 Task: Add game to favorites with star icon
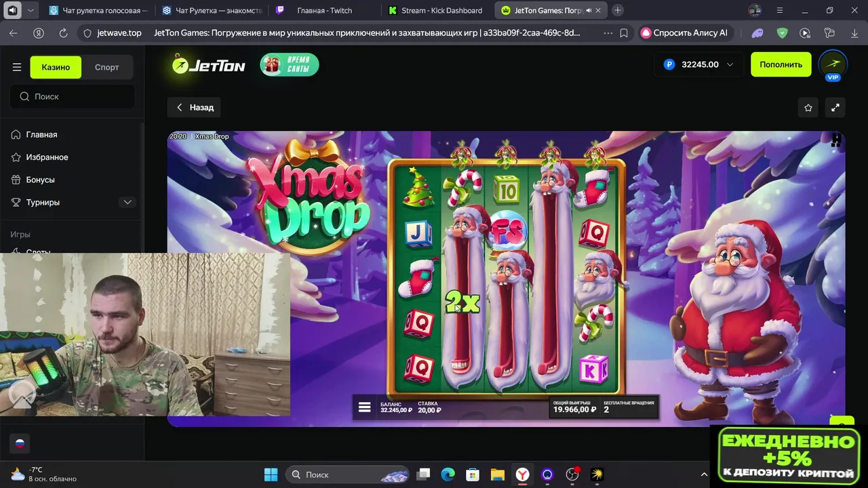click(x=808, y=107)
